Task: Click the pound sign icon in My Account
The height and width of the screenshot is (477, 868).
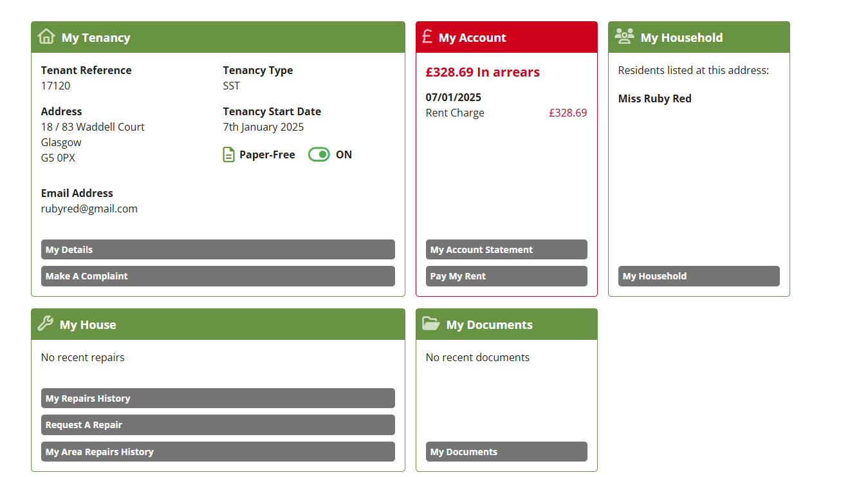Action: pyautogui.click(x=427, y=37)
